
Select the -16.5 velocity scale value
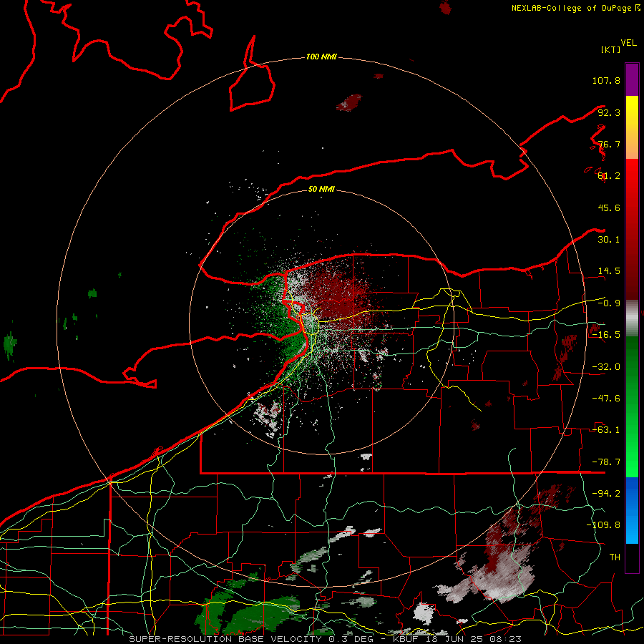pos(606,335)
